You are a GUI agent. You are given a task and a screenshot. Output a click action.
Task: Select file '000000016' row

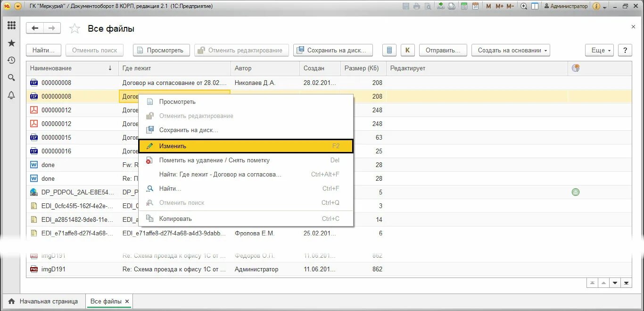click(329, 151)
